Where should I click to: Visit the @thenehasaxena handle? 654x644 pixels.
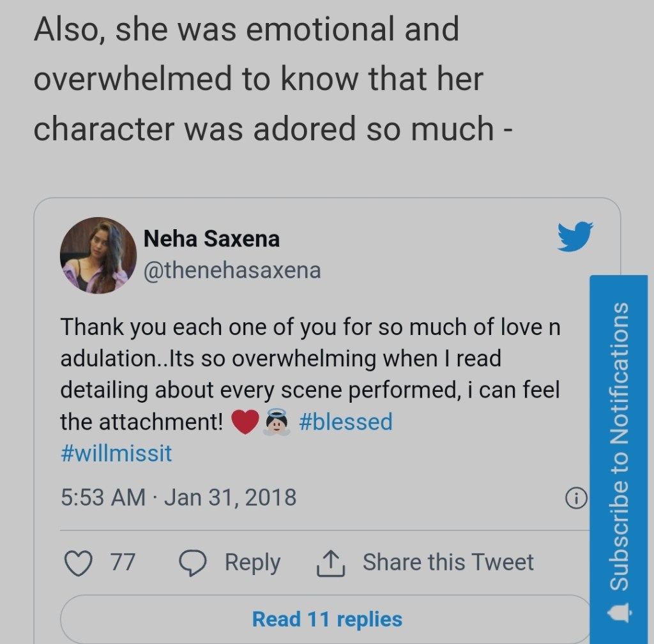(x=232, y=271)
